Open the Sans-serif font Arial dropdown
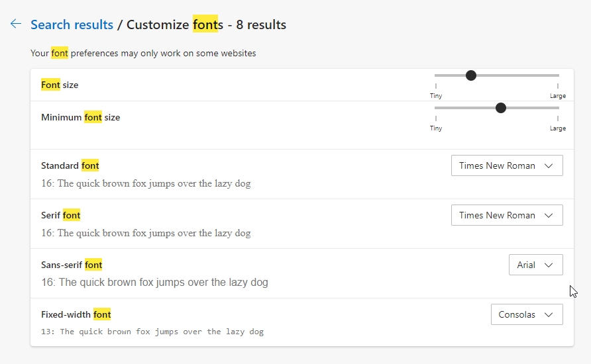Viewport: 591px width, 364px height. tap(535, 265)
